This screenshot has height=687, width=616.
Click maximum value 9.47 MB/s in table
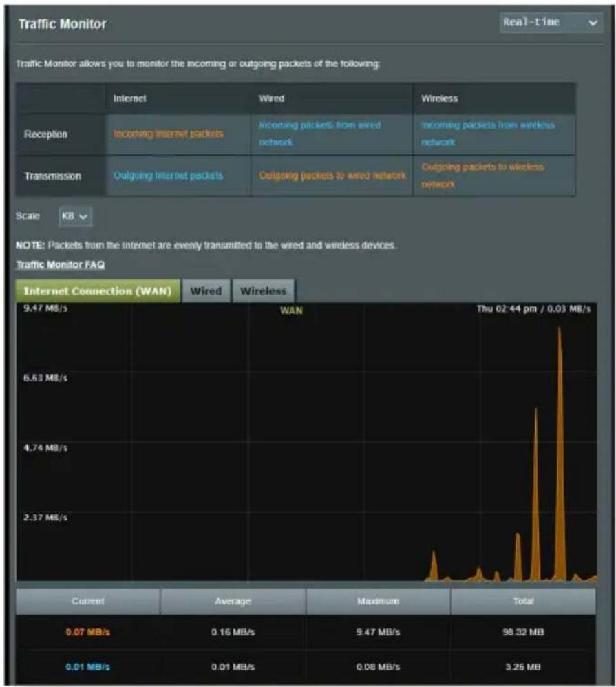pos(378,632)
